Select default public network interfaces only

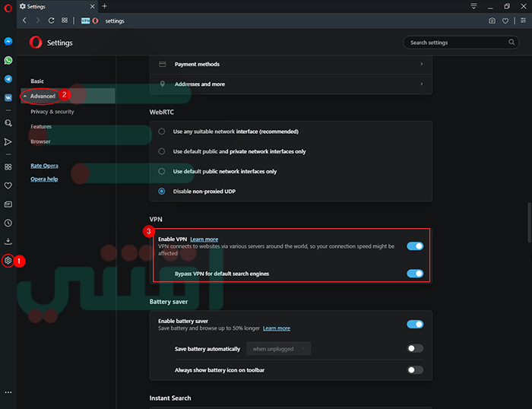tap(162, 171)
